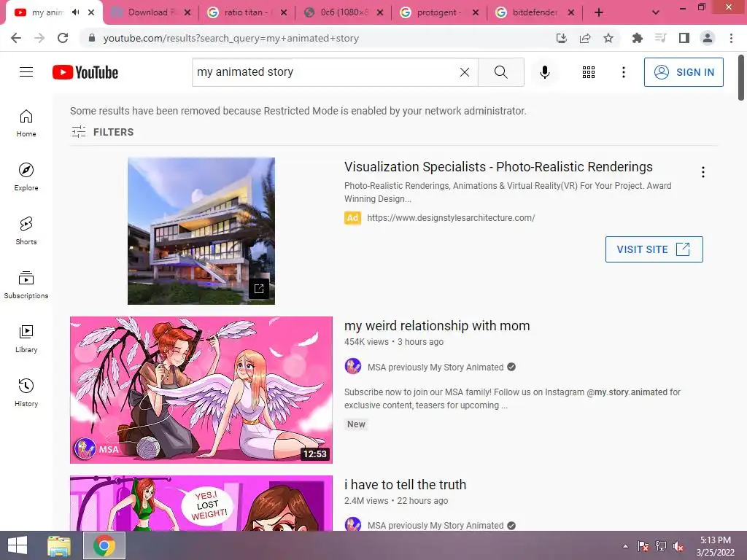Go back in browser history

pyautogui.click(x=16, y=38)
